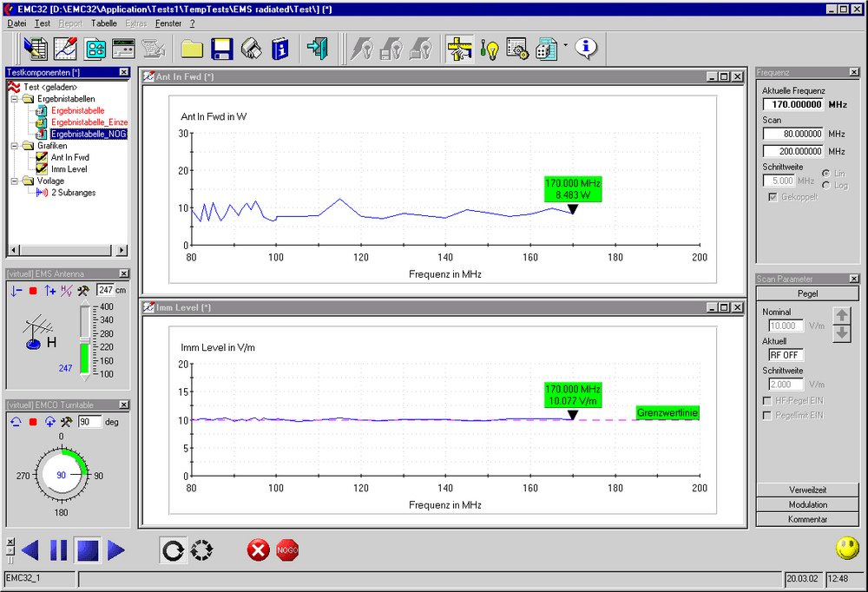Collapse the Ergebnistabellen tree node

[15, 99]
